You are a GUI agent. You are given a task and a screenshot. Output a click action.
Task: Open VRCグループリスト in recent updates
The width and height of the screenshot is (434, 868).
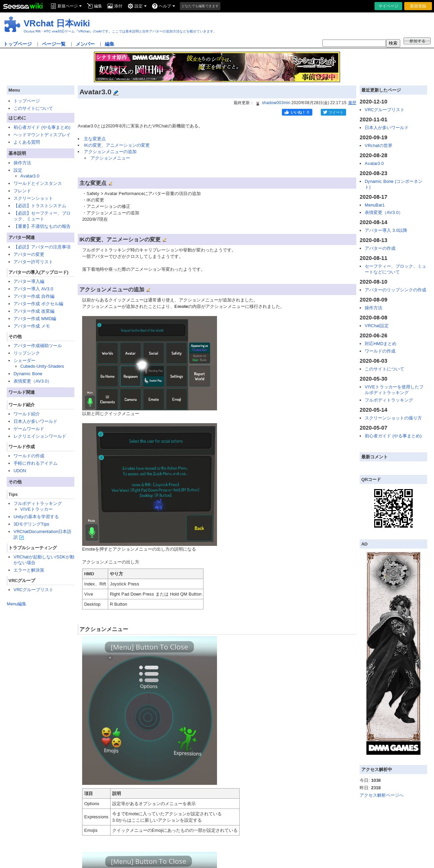(x=384, y=110)
